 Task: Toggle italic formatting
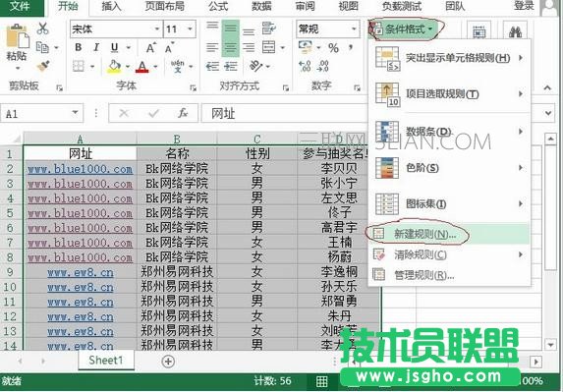click(96, 47)
